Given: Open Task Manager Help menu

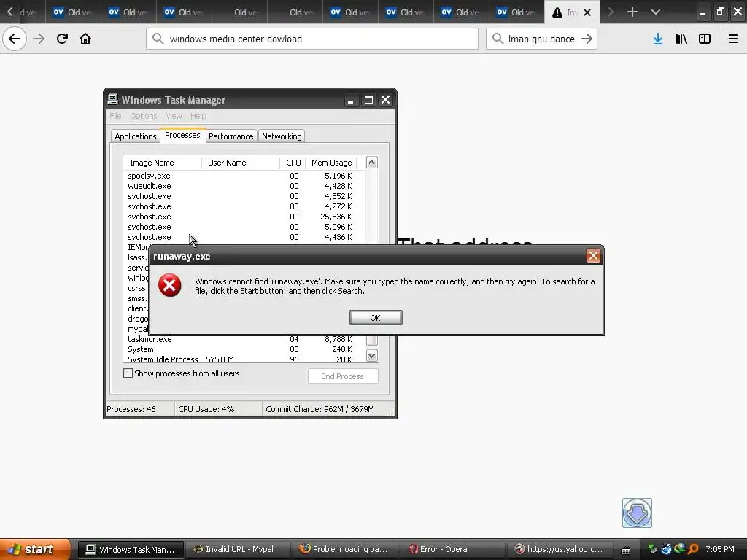Looking at the screenshot, I should tap(198, 116).
